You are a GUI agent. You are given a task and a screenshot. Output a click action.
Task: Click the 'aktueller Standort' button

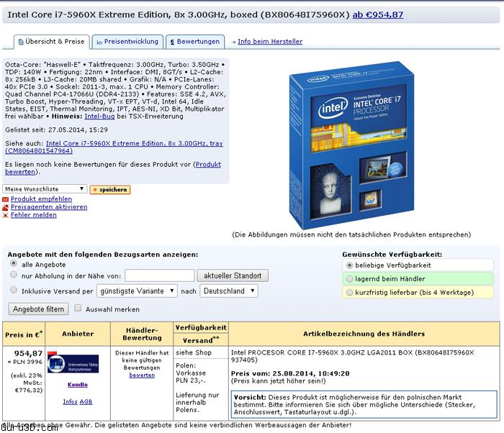pos(233,276)
